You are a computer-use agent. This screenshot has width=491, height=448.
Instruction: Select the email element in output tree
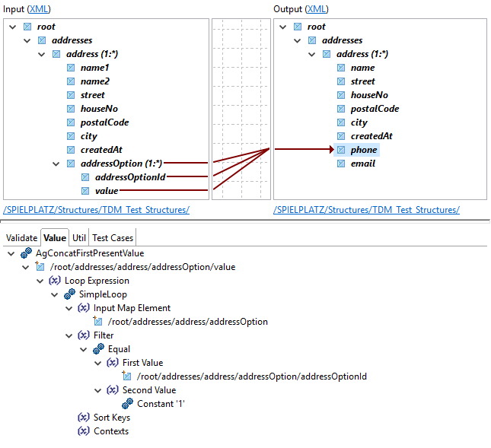(362, 164)
